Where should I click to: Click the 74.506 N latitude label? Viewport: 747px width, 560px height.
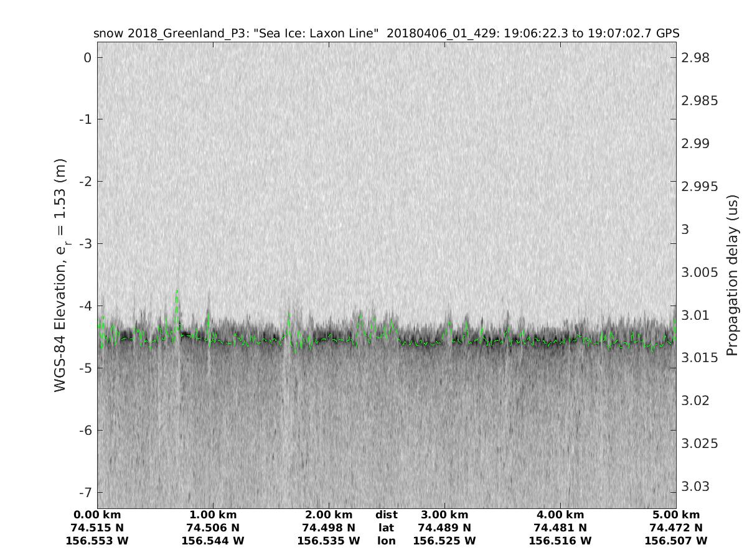click(x=213, y=528)
